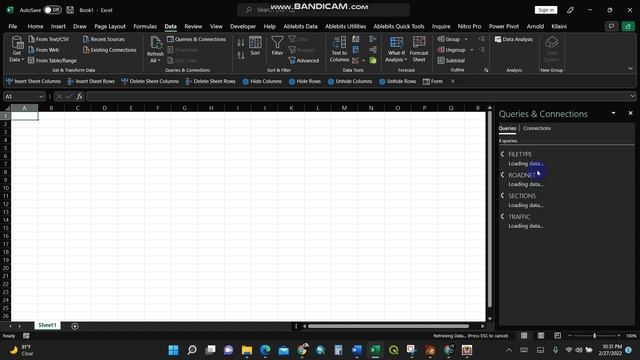640x360 pixels.
Task: Switch to the Insert ribbon tab
Action: (58, 26)
